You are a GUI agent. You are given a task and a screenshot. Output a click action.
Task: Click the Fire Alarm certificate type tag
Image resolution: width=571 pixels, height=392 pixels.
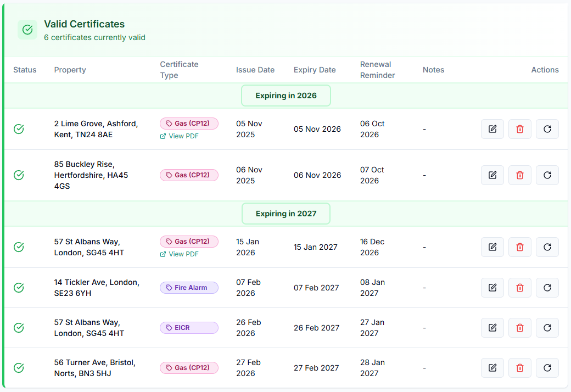tap(189, 288)
